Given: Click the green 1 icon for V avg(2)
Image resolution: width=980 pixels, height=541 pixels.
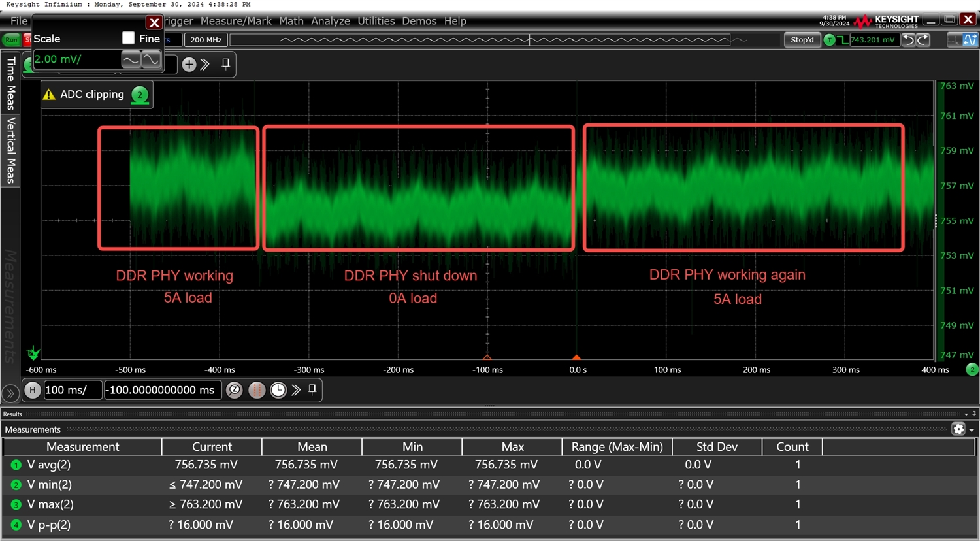Looking at the screenshot, I should (16, 465).
